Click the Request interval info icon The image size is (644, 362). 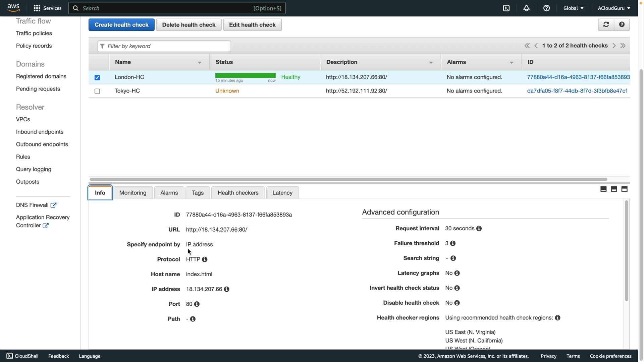point(479,229)
